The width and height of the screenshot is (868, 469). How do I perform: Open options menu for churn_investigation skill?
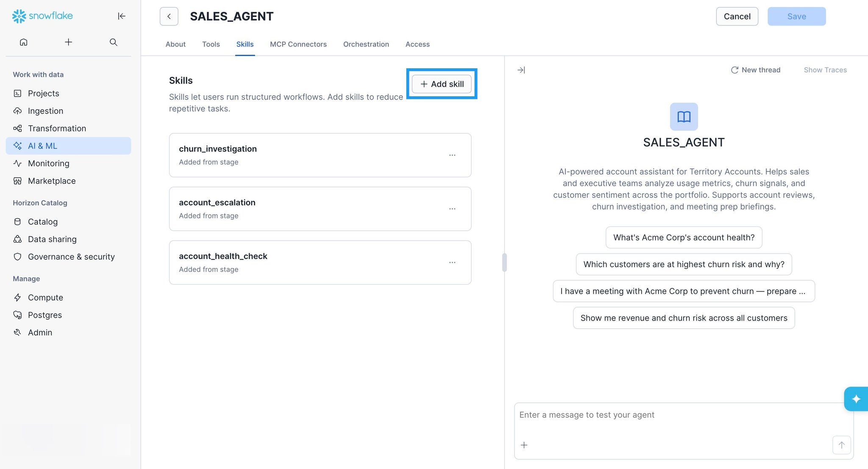click(x=452, y=155)
